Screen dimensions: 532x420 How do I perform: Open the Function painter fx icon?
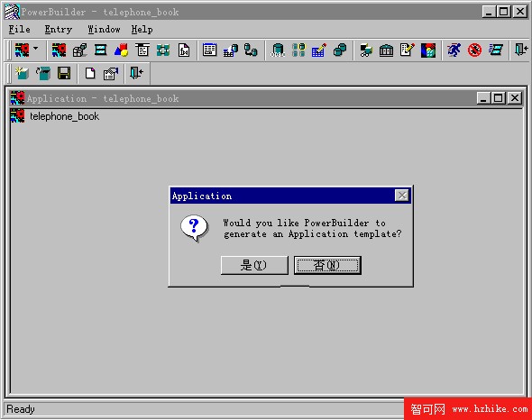pos(184,50)
